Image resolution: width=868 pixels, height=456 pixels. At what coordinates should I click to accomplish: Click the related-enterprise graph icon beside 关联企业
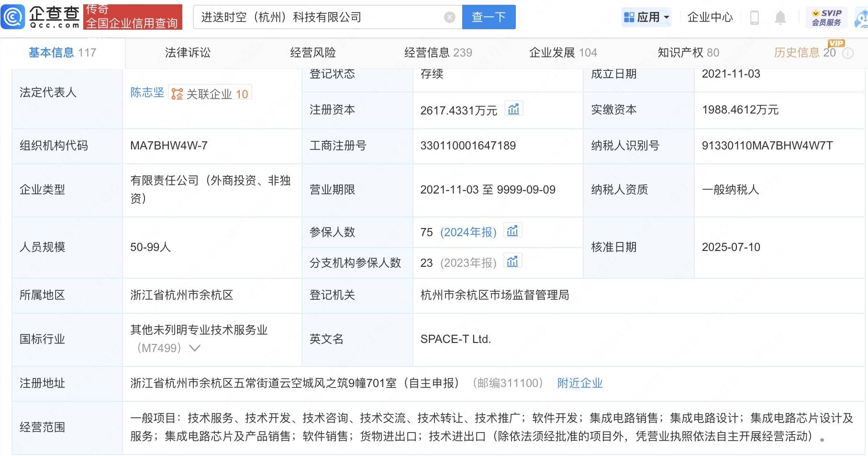(x=177, y=94)
